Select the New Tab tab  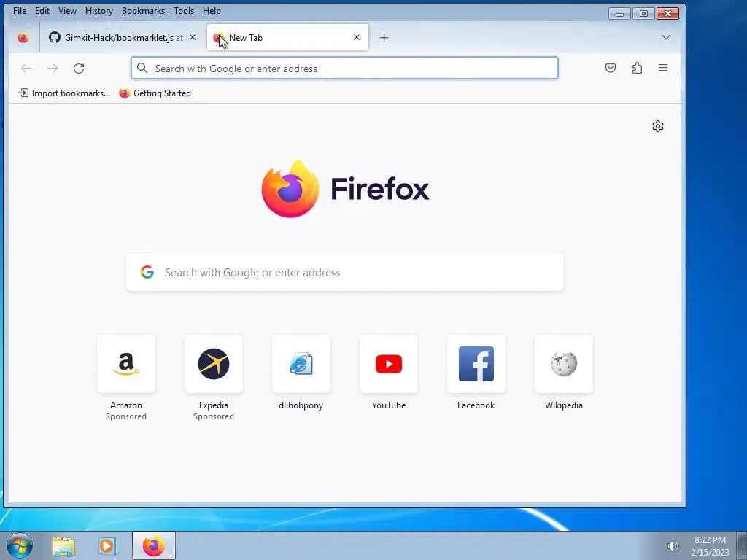(287, 38)
